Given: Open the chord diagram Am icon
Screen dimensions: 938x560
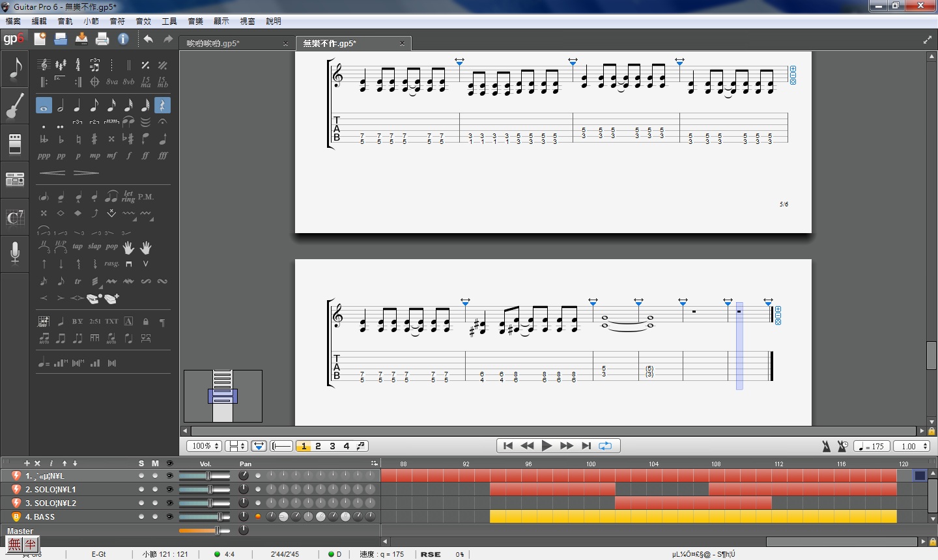Looking at the screenshot, I should coord(44,321).
